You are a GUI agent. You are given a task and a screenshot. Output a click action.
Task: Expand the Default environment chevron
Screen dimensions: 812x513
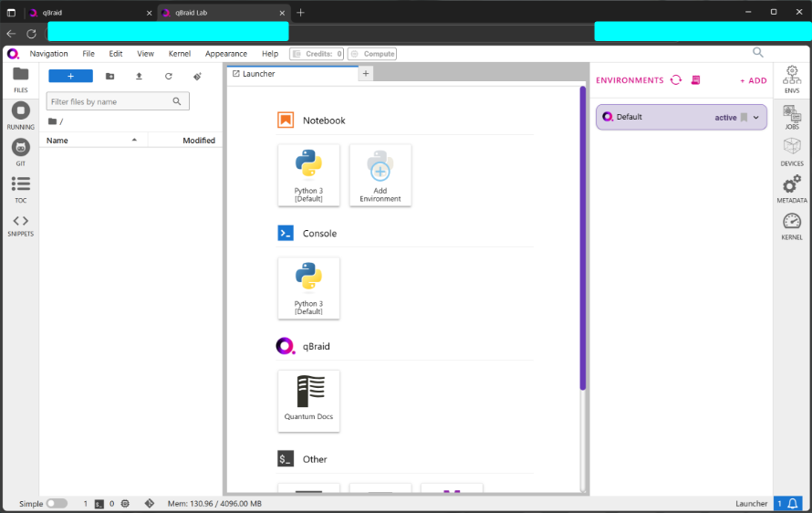pos(756,118)
